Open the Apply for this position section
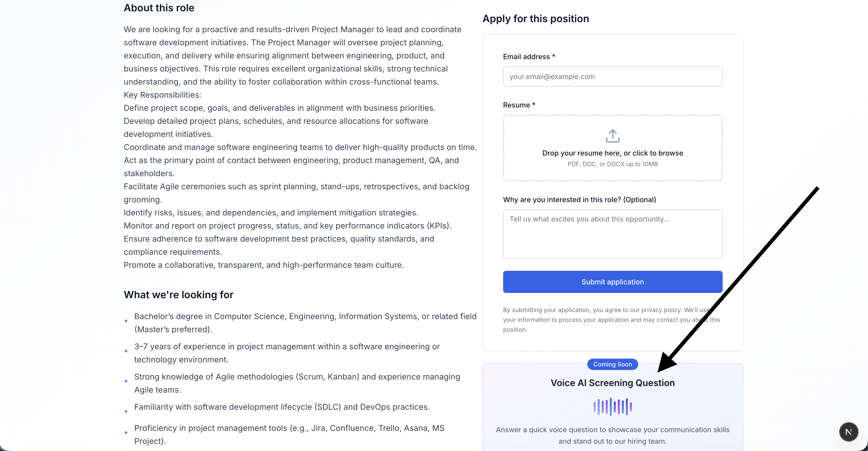Image resolution: width=868 pixels, height=451 pixels. coord(535,19)
